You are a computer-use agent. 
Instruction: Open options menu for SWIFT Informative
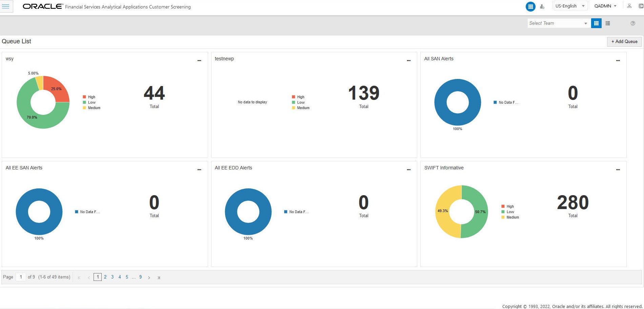pyautogui.click(x=618, y=170)
